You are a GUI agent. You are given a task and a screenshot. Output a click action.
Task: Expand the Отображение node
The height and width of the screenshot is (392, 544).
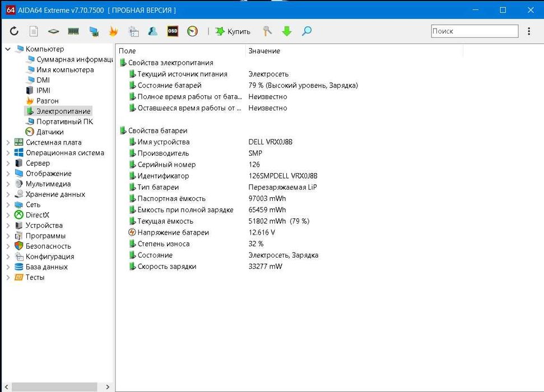click(x=8, y=174)
